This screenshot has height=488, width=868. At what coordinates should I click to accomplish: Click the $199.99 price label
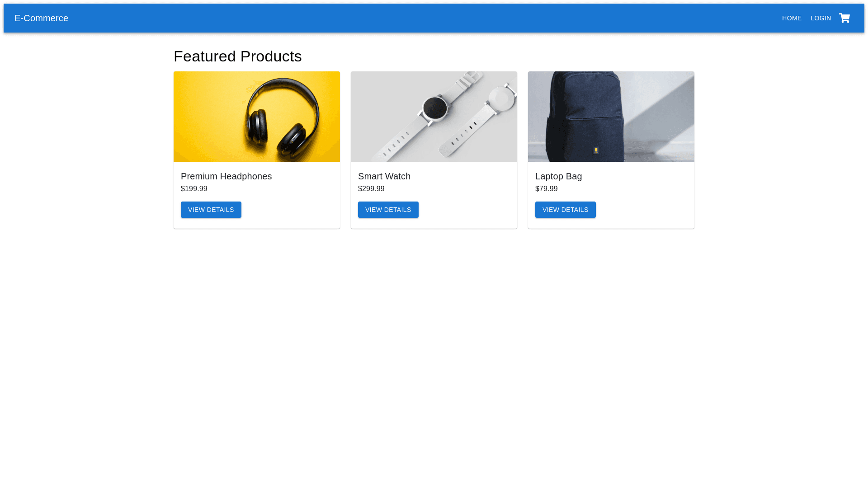(194, 189)
